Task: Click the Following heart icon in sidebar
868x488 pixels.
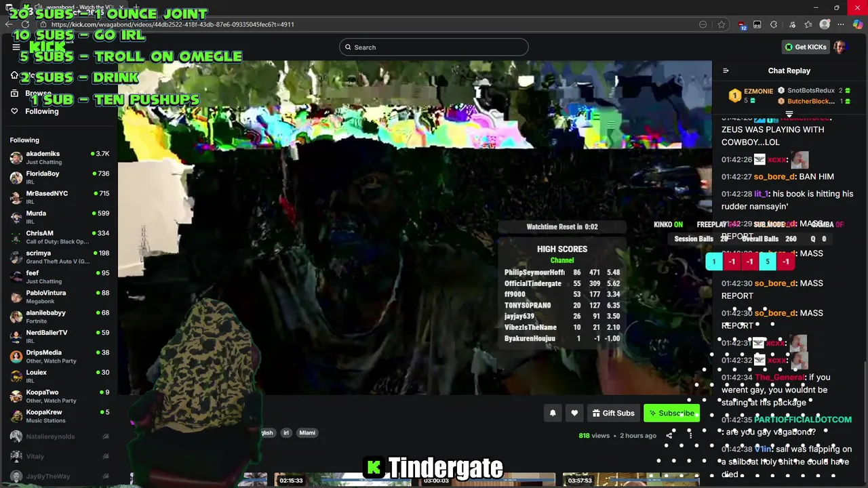Action: click(14, 111)
